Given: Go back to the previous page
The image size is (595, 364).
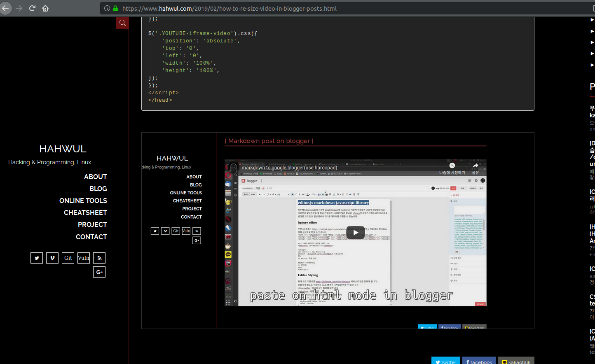Looking at the screenshot, I should click(x=5, y=8).
